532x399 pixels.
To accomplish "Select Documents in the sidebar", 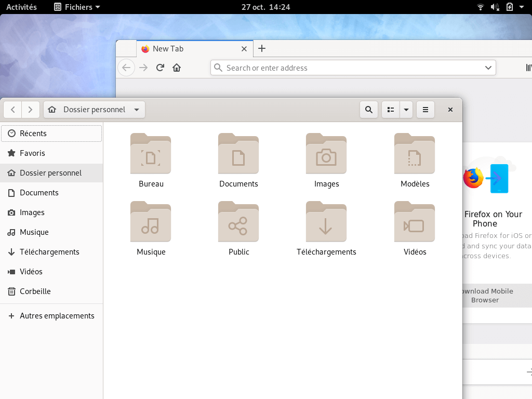I will click(x=51, y=193).
